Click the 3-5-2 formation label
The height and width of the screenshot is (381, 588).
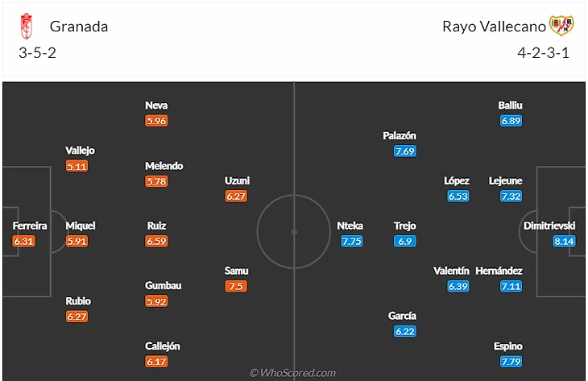pos(36,53)
